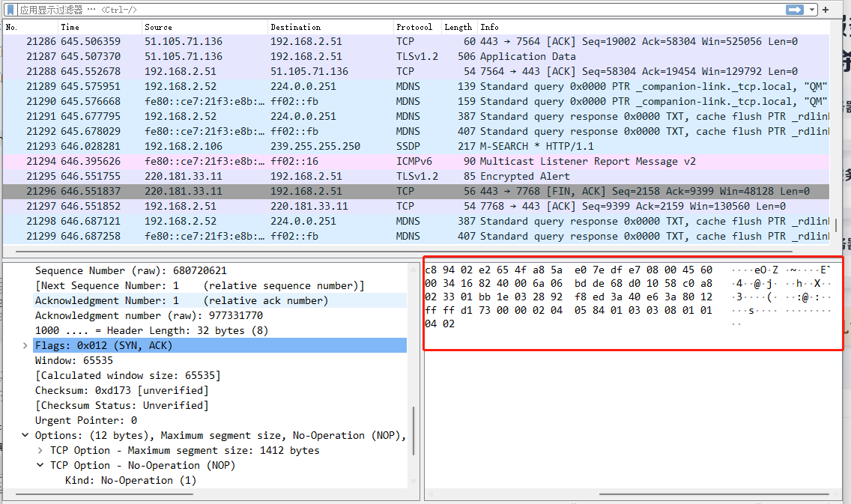851x504 pixels.
Task: Add a filter button with plus icon
Action: 826,10
